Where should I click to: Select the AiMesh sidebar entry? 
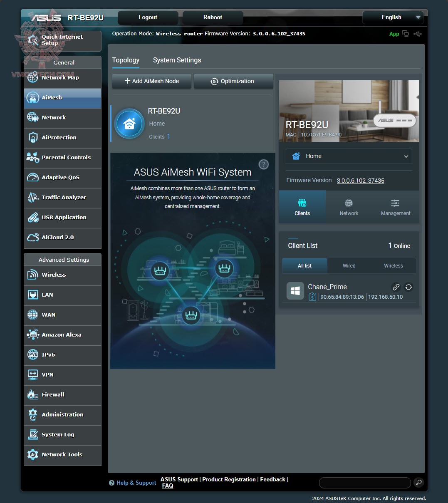(x=62, y=98)
